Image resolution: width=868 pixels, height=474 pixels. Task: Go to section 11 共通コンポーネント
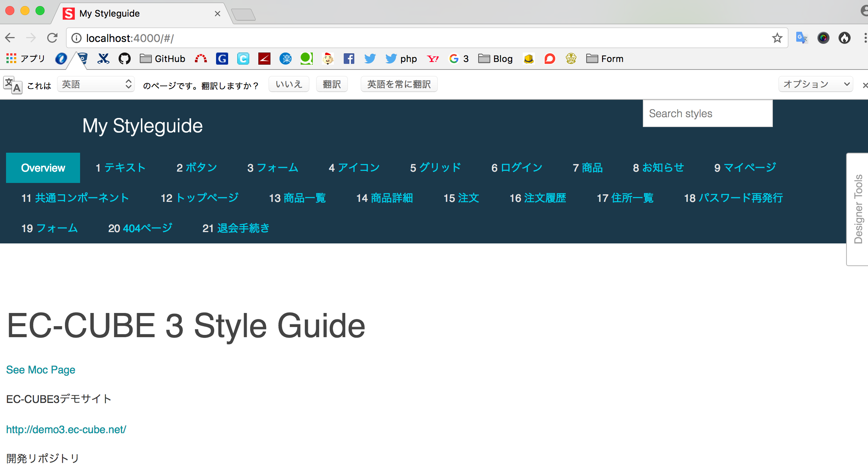[x=75, y=198]
